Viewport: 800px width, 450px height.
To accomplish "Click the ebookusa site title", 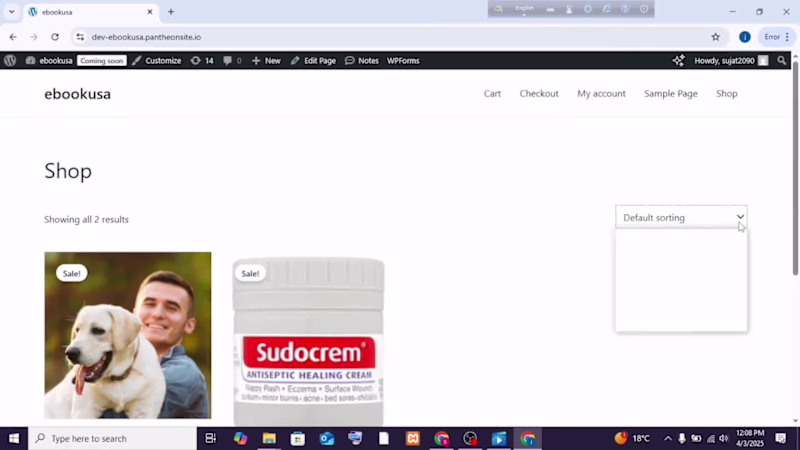I will click(78, 93).
